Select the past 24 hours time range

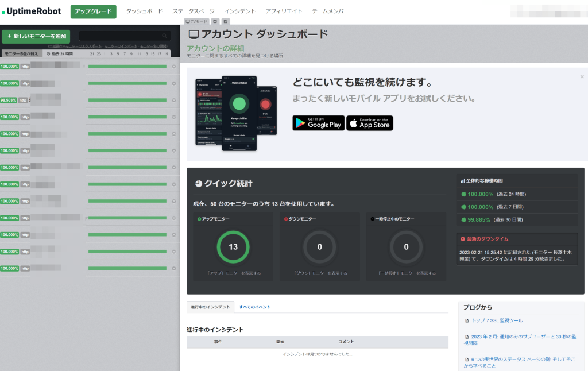click(60, 53)
